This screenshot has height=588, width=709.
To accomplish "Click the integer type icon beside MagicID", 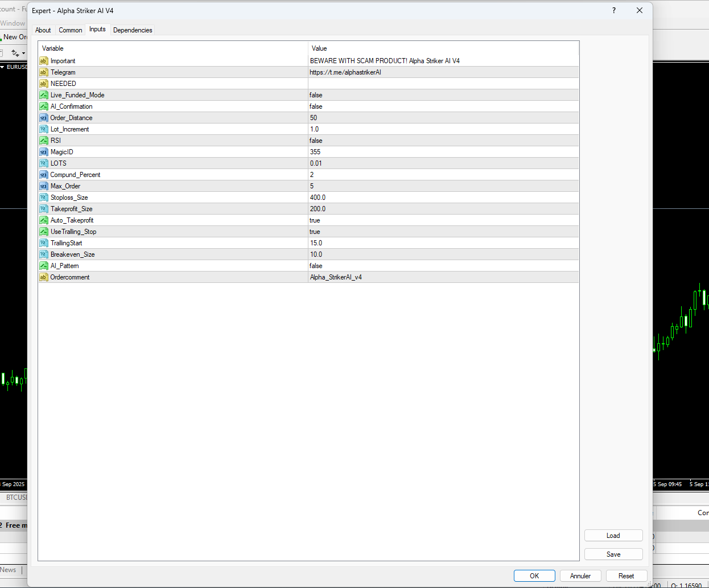I will coord(43,152).
